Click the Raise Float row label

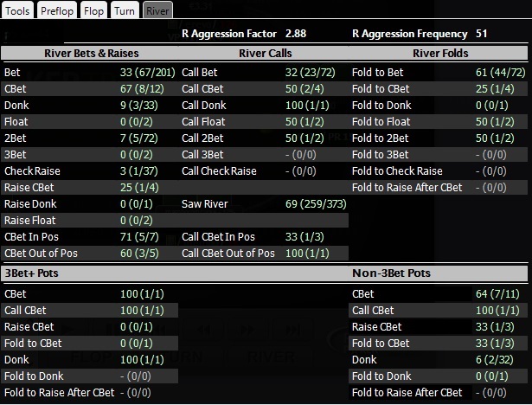(x=30, y=221)
